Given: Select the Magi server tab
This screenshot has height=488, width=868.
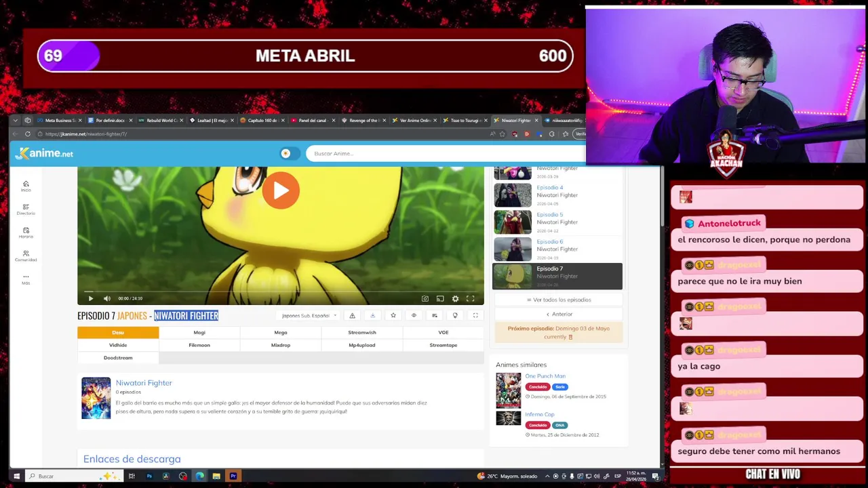Looking at the screenshot, I should click(199, 332).
